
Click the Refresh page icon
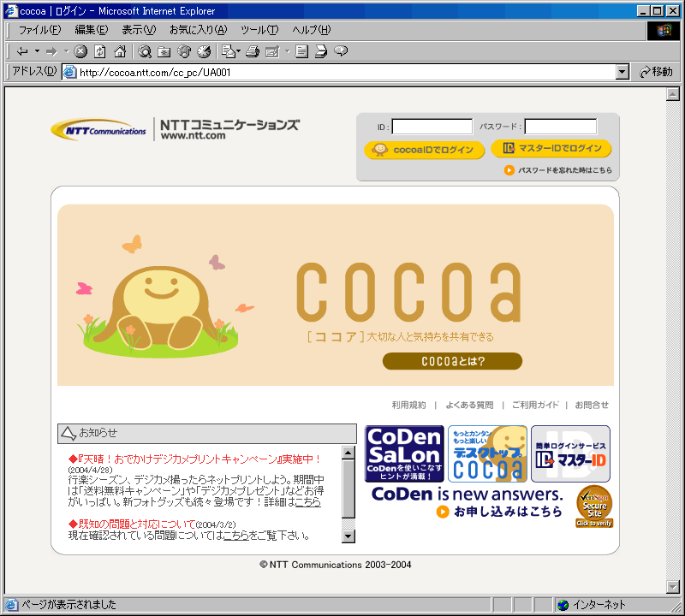pos(100,51)
